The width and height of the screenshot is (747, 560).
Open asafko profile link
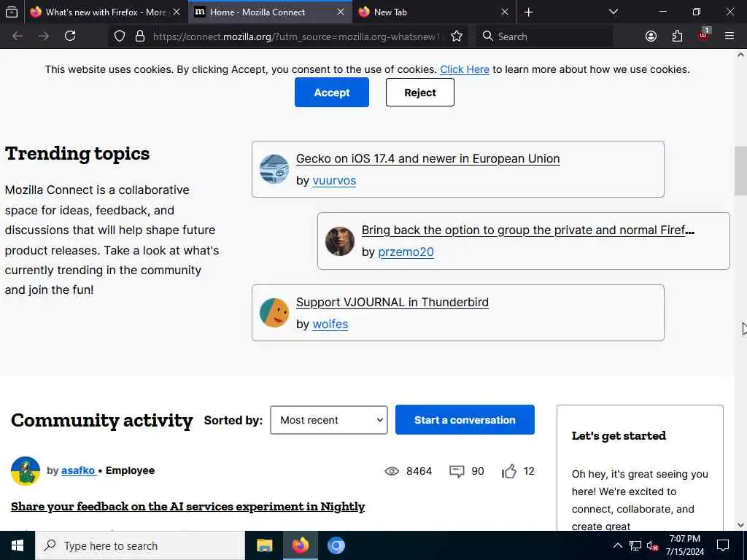(x=78, y=470)
